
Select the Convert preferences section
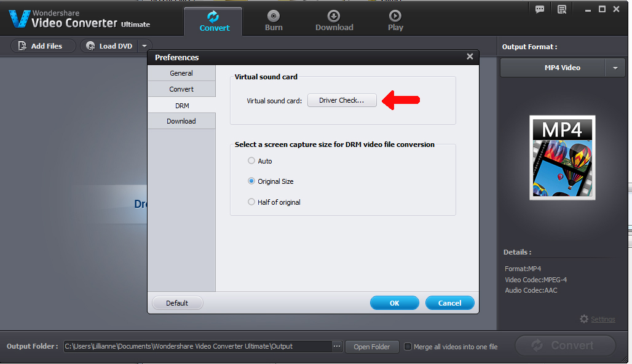[x=181, y=89]
